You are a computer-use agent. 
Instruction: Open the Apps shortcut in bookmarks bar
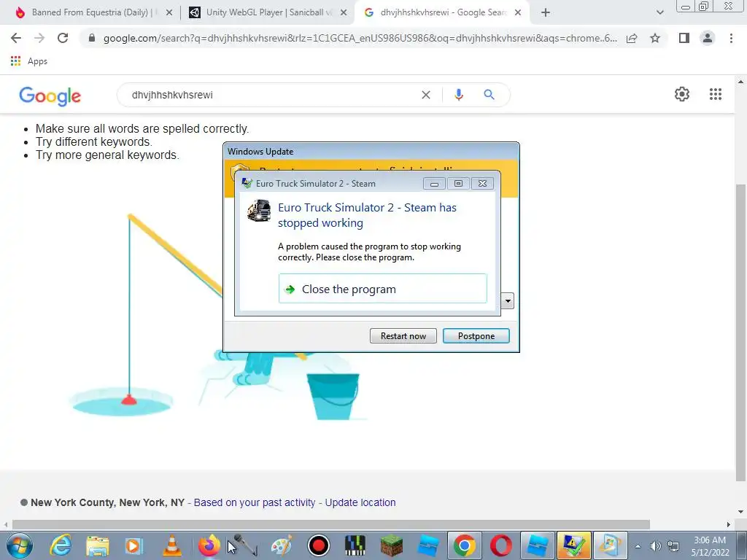(x=29, y=61)
